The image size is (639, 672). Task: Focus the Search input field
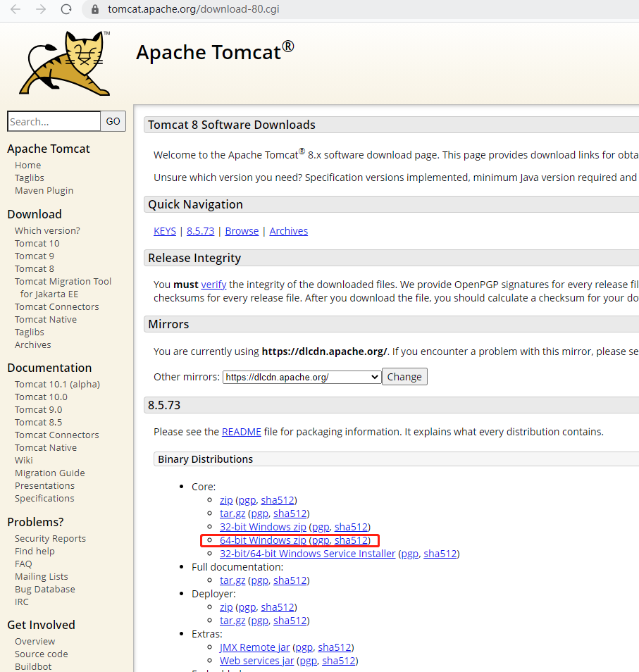54,121
